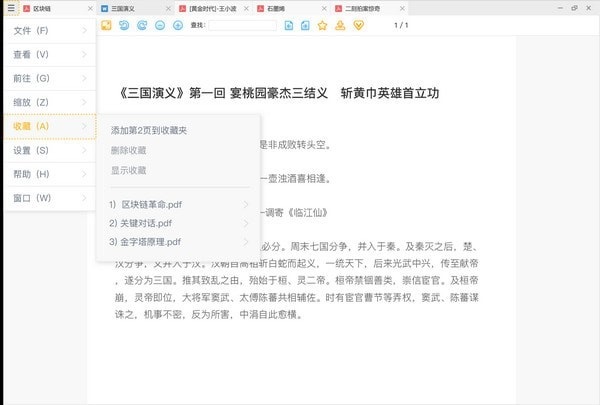The height and width of the screenshot is (405, 600).
Task: Close the 三国演义 tab
Action: (x=168, y=8)
